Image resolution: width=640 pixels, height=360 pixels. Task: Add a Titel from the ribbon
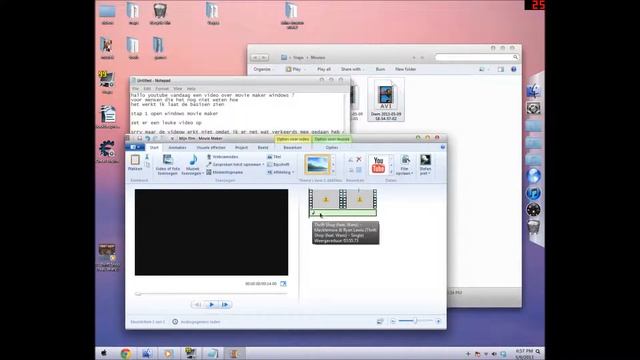[274, 157]
